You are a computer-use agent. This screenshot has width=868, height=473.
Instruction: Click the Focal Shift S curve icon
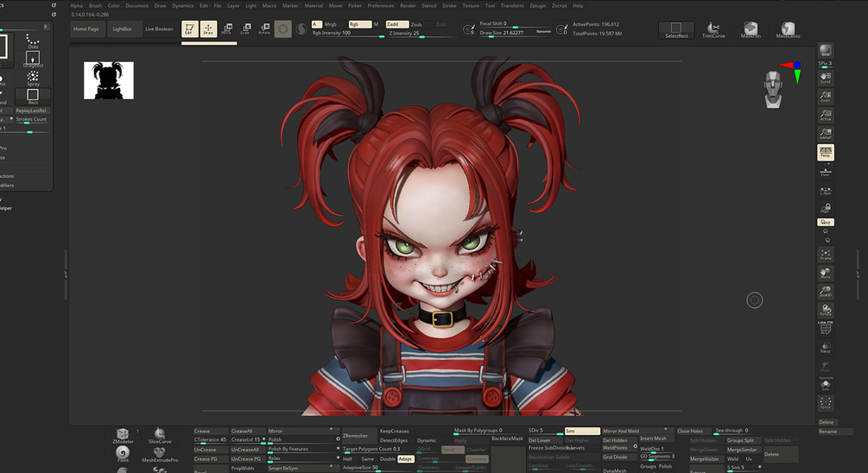(469, 29)
